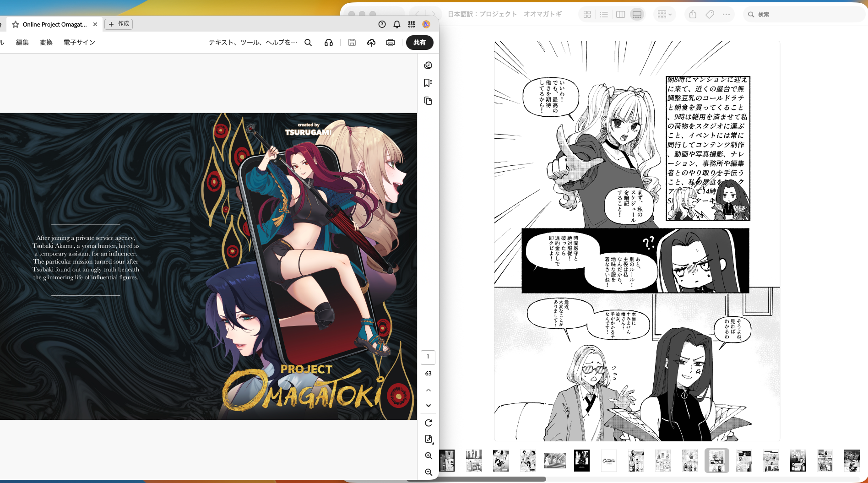Click the Finder 検索 search field

point(805,15)
